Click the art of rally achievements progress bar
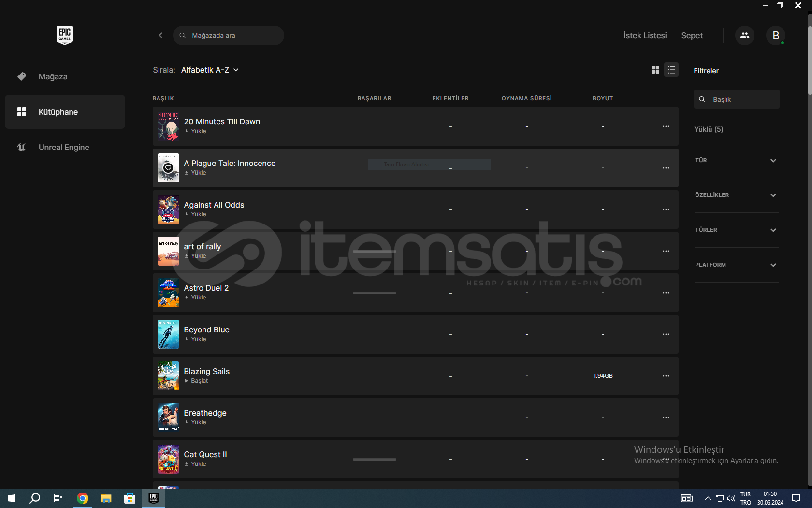The height and width of the screenshot is (508, 812). point(375,251)
